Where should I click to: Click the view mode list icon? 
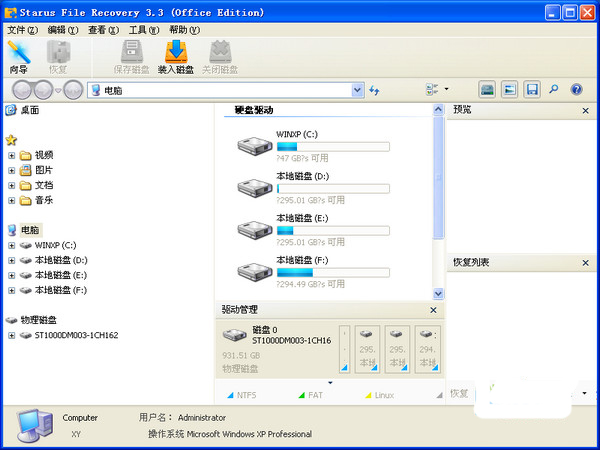click(x=432, y=90)
